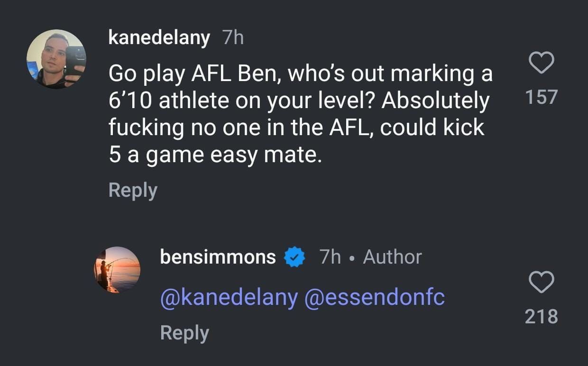Select the Author label on the reply
The width and height of the screenshot is (588, 366).
tap(392, 257)
